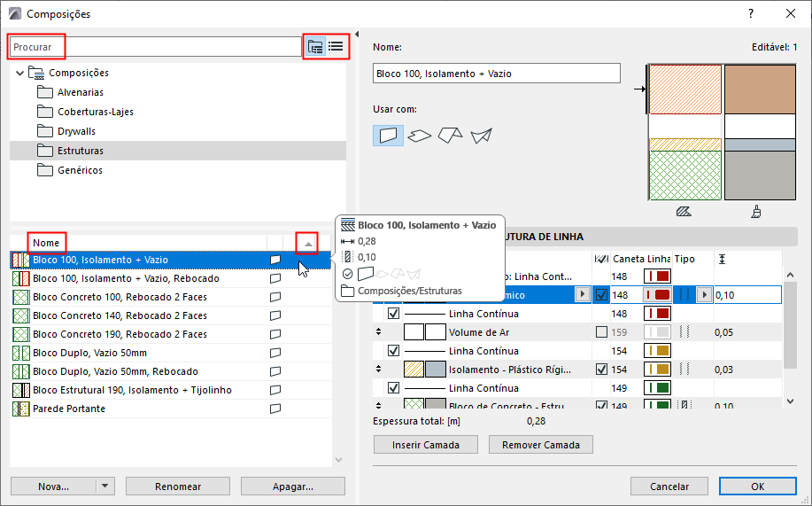
Task: Switch to flat list view
Action: [336, 47]
